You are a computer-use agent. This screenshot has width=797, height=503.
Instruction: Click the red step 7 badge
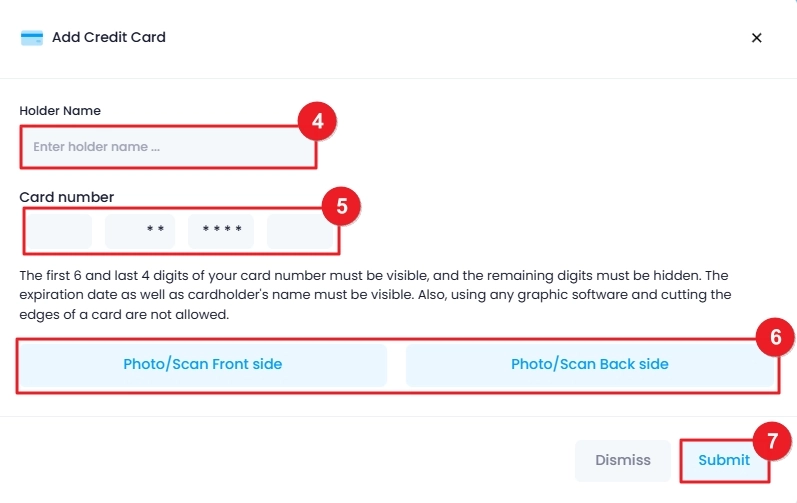pos(773,441)
